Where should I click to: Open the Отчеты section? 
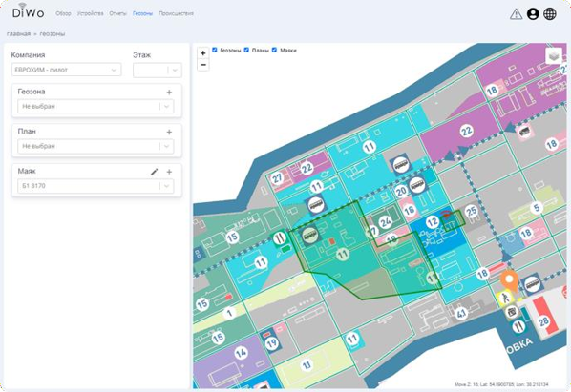click(118, 13)
